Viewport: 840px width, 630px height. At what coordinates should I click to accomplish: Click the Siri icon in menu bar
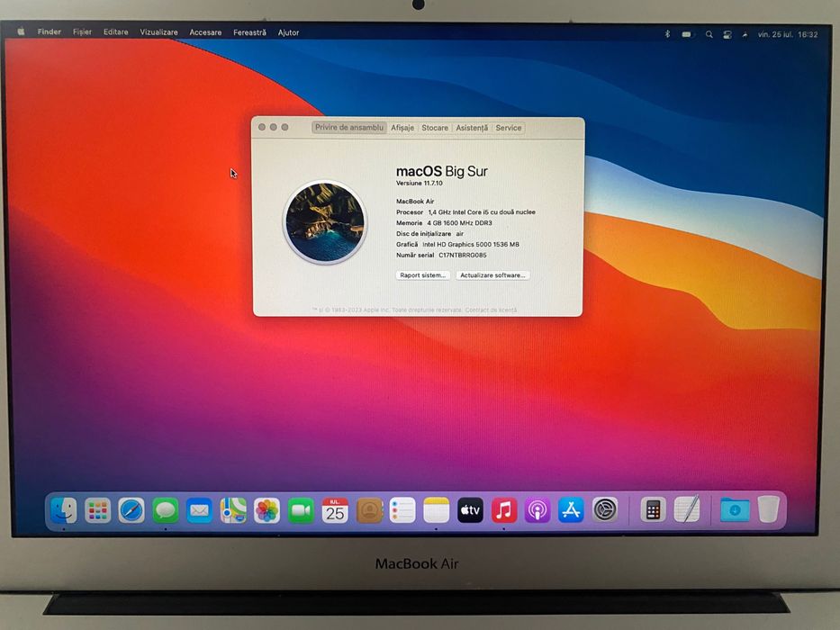[x=745, y=35]
